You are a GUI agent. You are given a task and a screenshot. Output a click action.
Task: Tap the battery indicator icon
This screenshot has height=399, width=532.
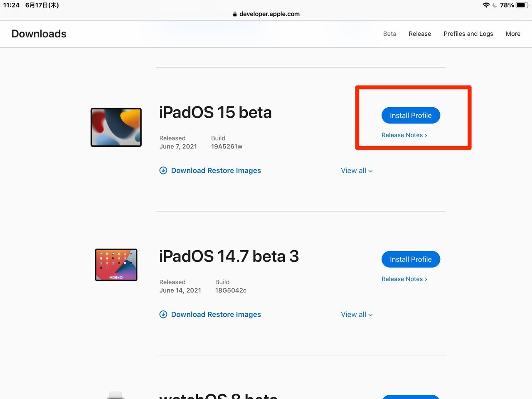[522, 5]
